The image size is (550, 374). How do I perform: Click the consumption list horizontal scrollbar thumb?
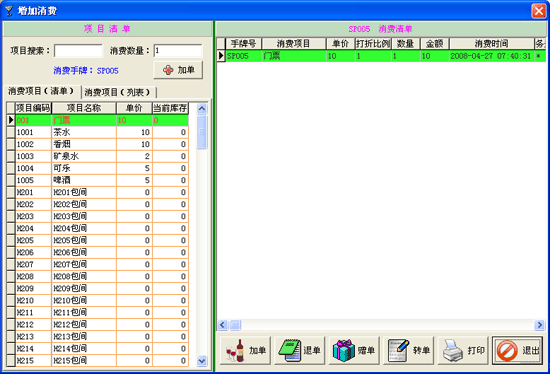click(235, 325)
